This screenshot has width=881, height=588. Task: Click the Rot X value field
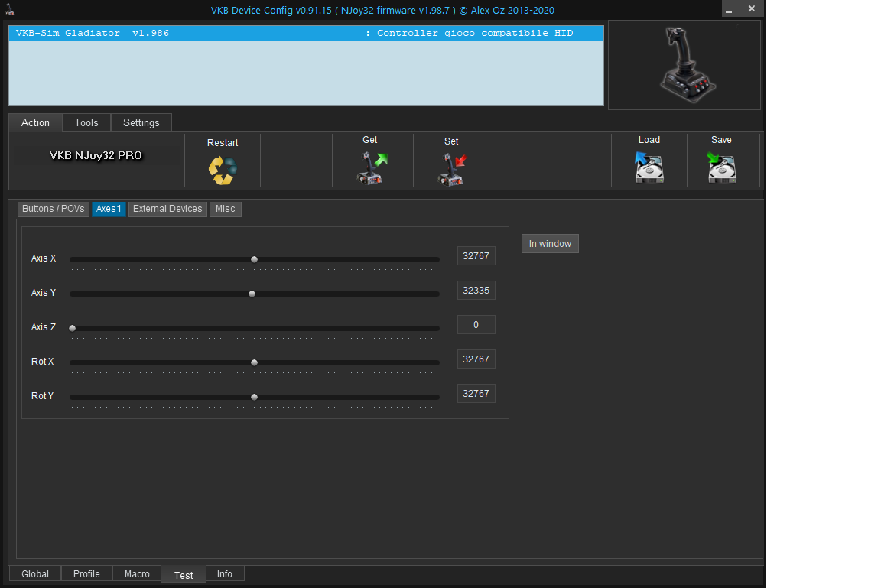[x=476, y=359]
